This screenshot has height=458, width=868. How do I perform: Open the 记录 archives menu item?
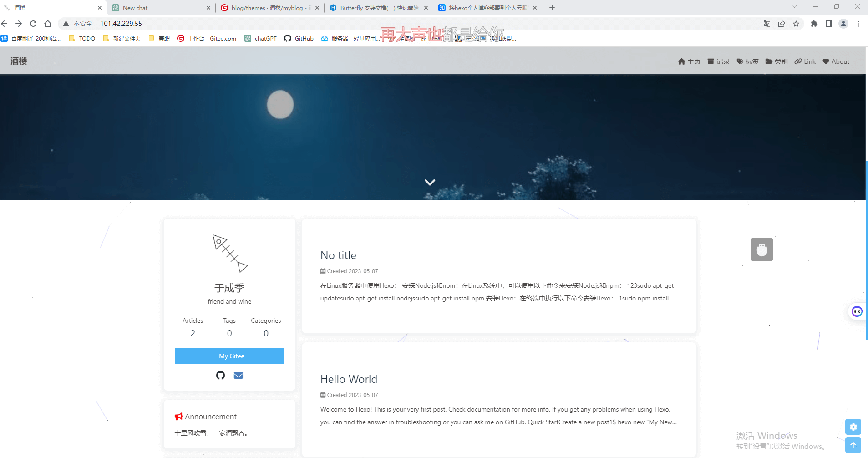718,61
